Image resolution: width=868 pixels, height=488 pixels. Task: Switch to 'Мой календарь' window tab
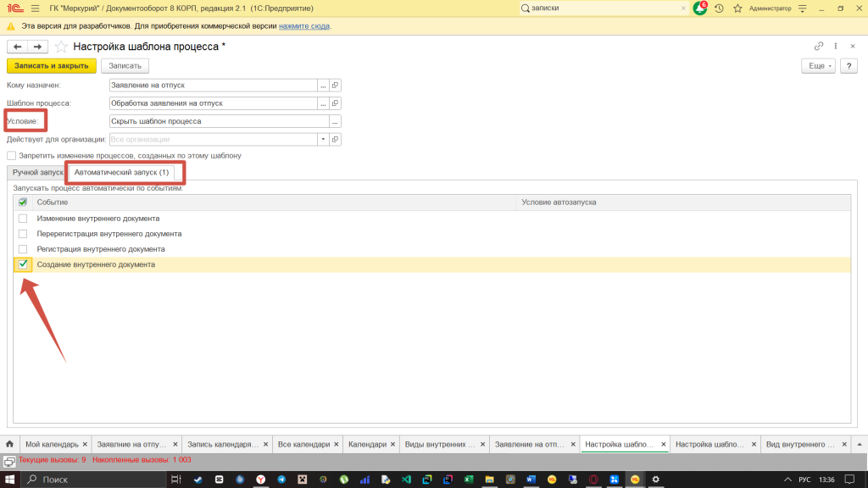click(51, 444)
